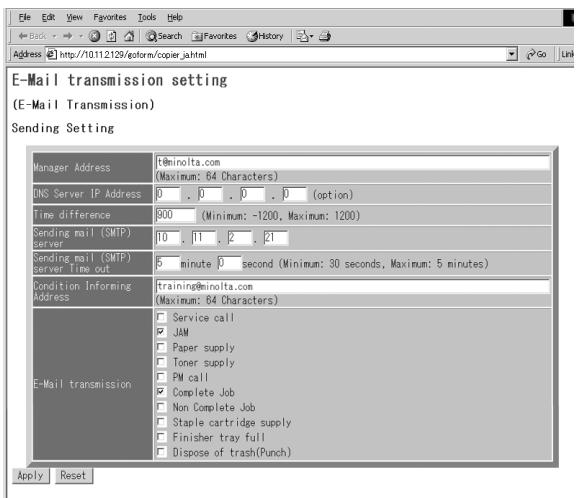579x498 pixels.
Task: Open the View menu
Action: (x=74, y=17)
